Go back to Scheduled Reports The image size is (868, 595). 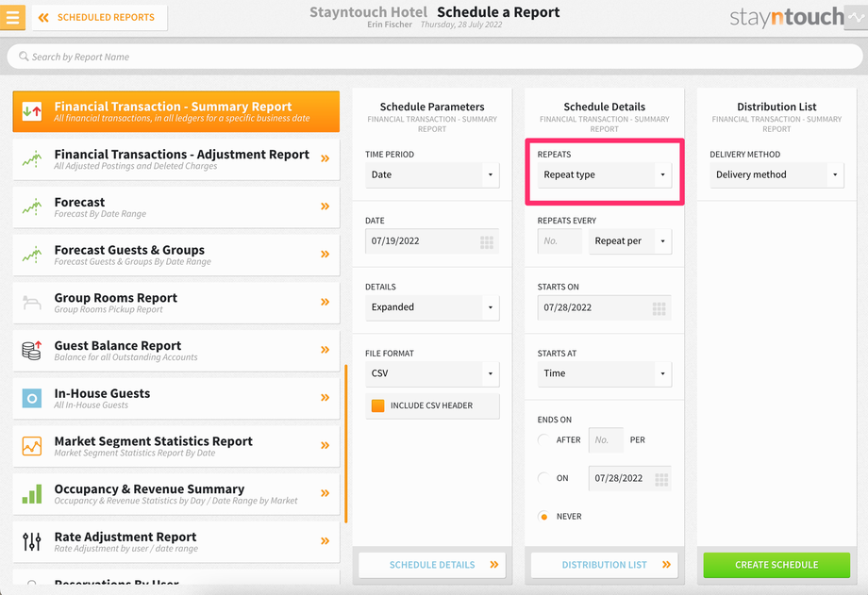point(100,18)
